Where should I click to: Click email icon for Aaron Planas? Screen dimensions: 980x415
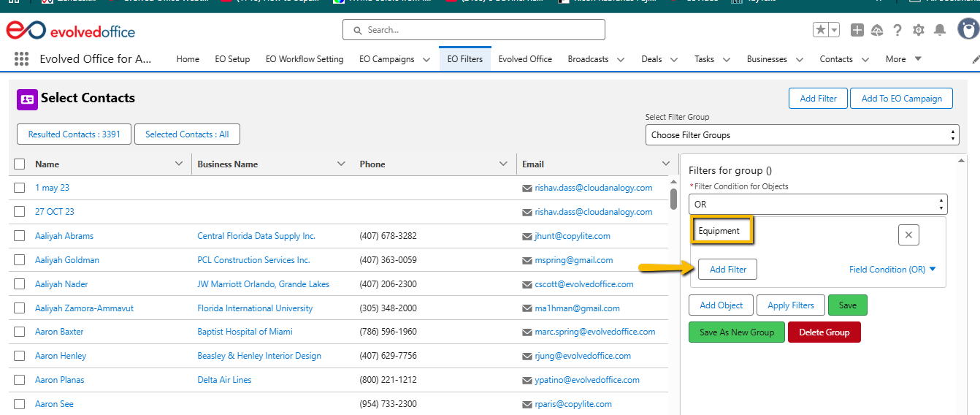(527, 381)
